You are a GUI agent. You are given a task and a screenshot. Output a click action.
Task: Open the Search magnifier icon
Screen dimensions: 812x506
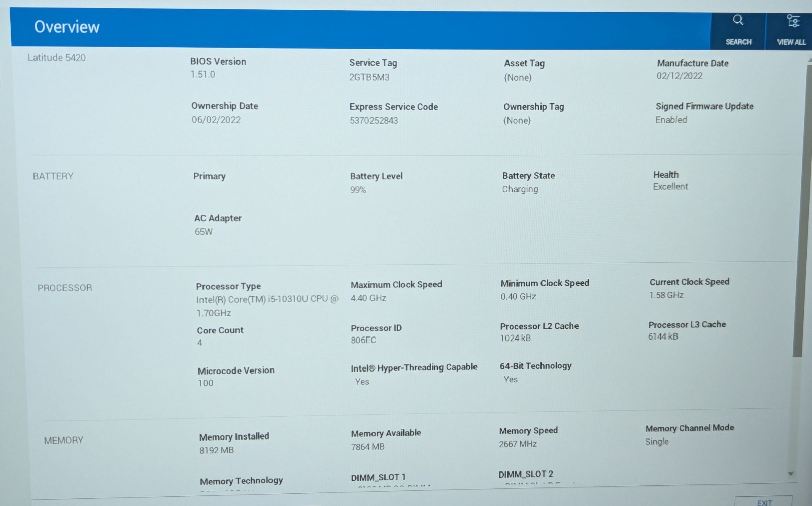(x=738, y=20)
